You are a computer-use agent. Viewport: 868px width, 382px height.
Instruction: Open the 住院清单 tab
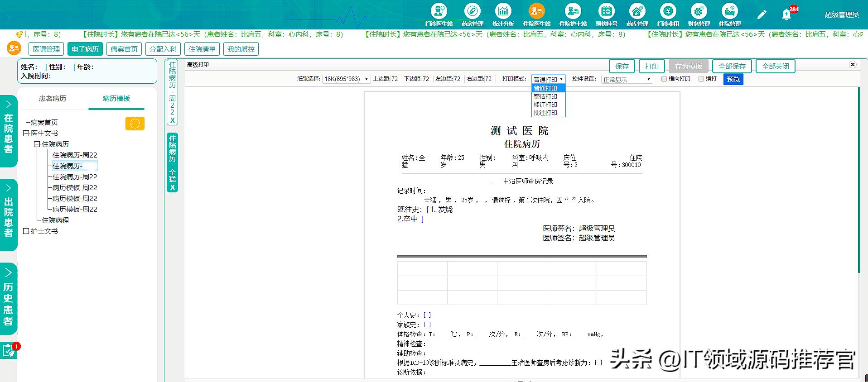pyautogui.click(x=202, y=49)
